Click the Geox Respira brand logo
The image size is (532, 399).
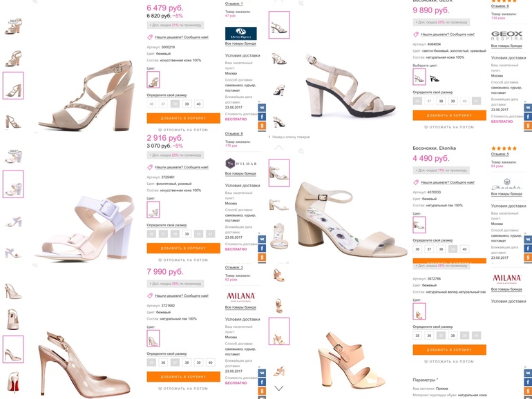(506, 37)
